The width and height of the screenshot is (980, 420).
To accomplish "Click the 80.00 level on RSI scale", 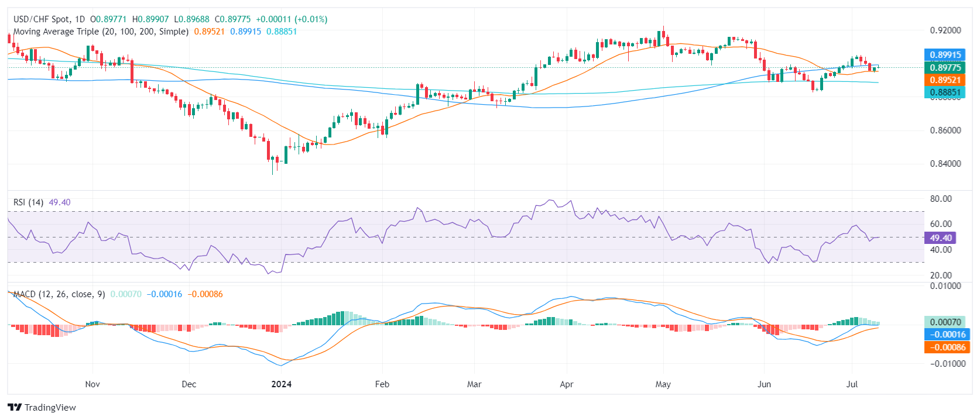I will [x=941, y=199].
